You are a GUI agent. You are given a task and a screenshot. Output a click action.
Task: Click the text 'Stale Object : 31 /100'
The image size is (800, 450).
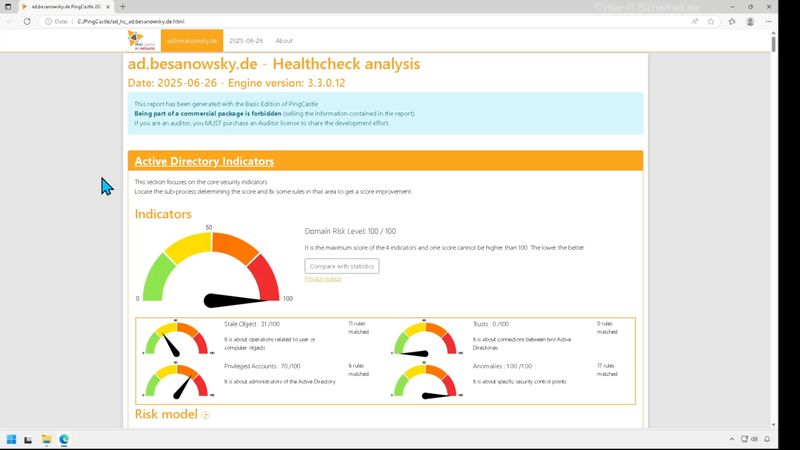point(252,324)
